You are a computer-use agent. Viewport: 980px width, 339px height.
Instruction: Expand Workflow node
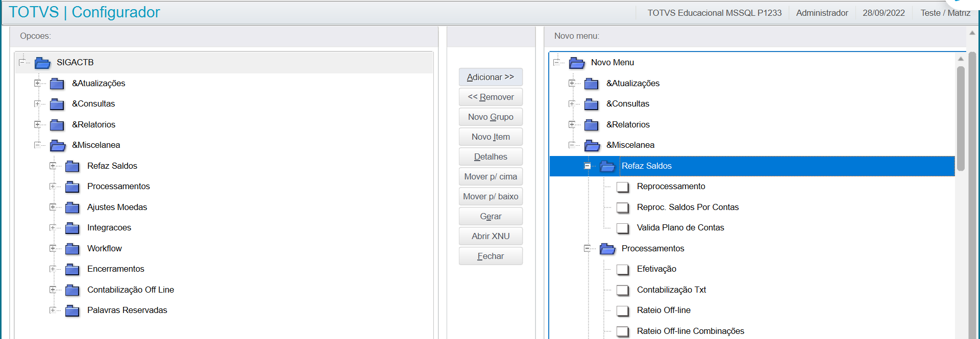(53, 248)
